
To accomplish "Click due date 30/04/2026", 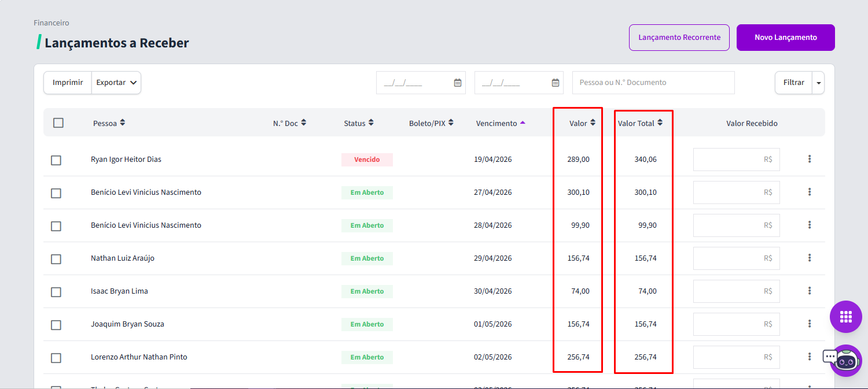I will point(493,291).
